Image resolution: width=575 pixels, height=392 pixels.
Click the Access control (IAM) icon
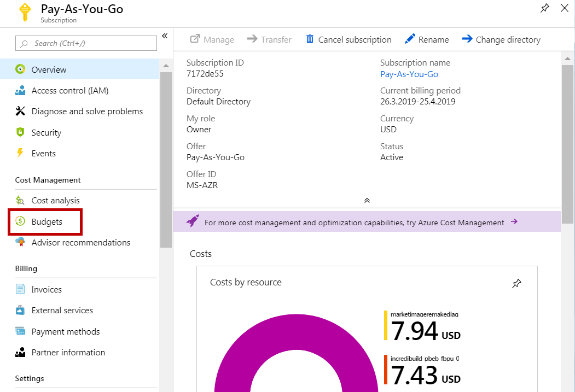click(20, 91)
